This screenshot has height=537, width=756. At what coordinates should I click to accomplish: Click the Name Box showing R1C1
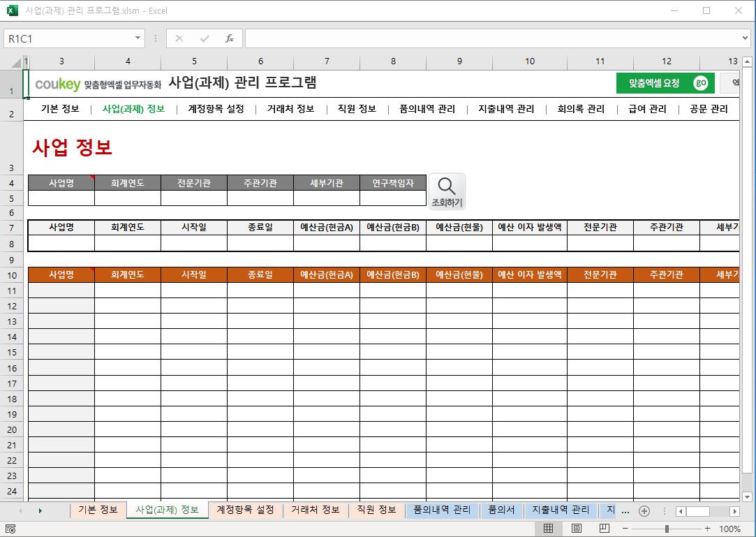click(x=68, y=38)
